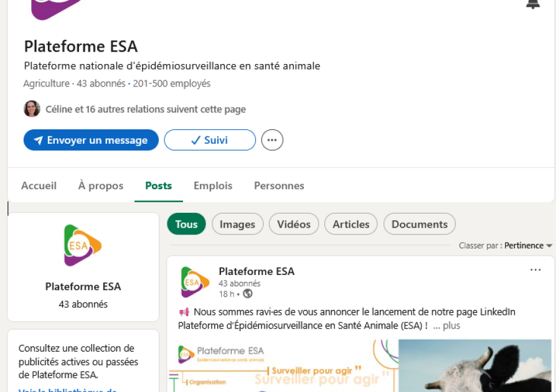Image resolution: width=556 pixels, height=392 pixels.
Task: Toggle the Suivi follow button
Action: coord(210,140)
